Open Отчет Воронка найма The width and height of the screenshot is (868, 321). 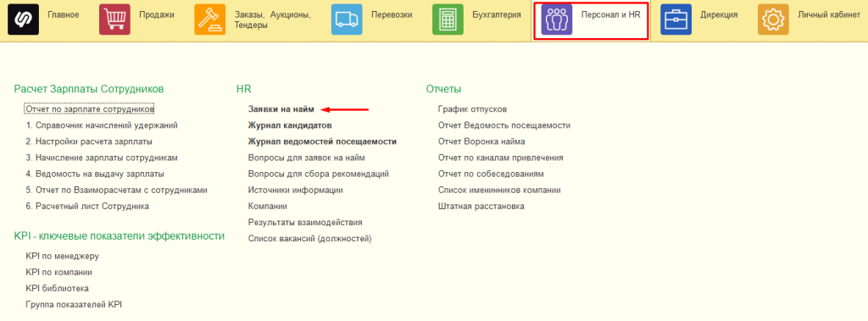(481, 141)
